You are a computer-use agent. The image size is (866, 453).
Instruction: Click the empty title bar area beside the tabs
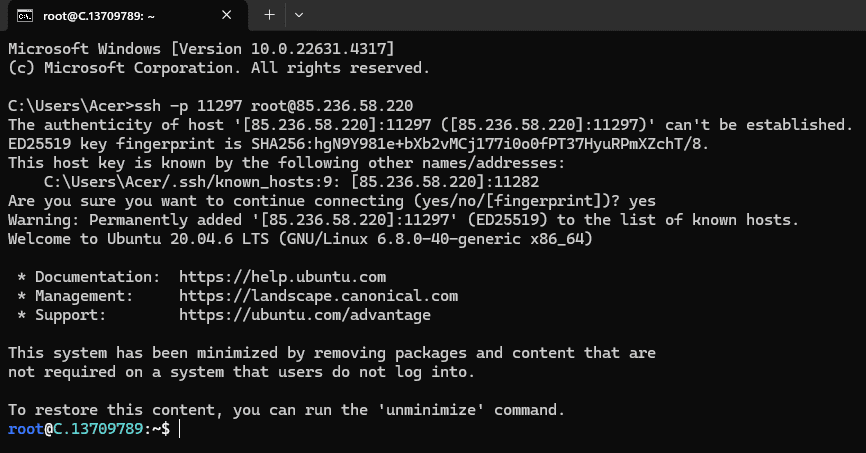585,15
